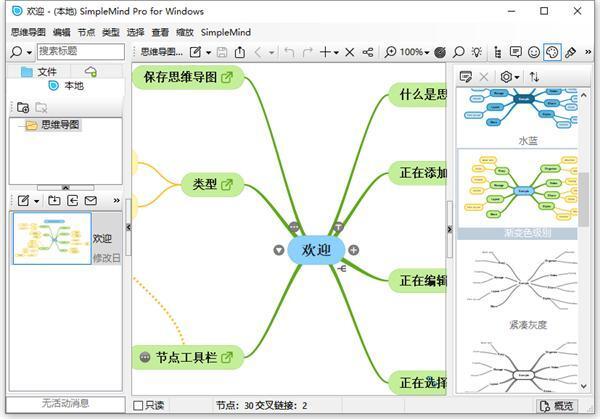
Task: Click the sort arrows icon in style panel
Action: tap(534, 77)
